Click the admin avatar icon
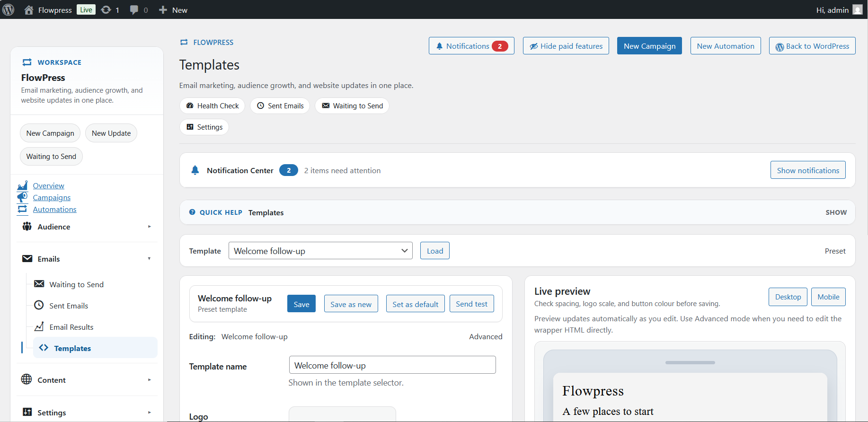 [x=858, y=10]
